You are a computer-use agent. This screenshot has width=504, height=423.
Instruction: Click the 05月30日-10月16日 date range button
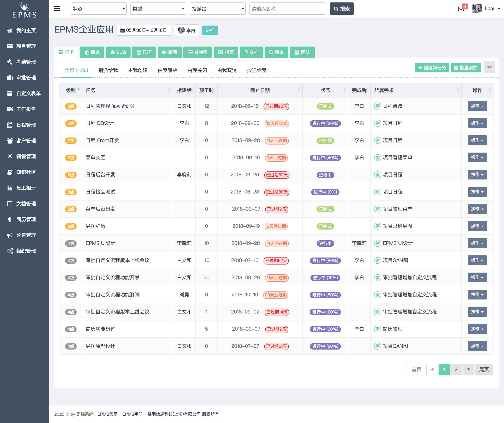coord(143,30)
